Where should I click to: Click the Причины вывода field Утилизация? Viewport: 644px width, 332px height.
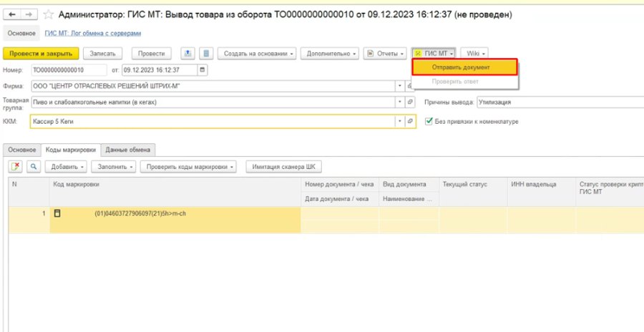tap(560, 102)
